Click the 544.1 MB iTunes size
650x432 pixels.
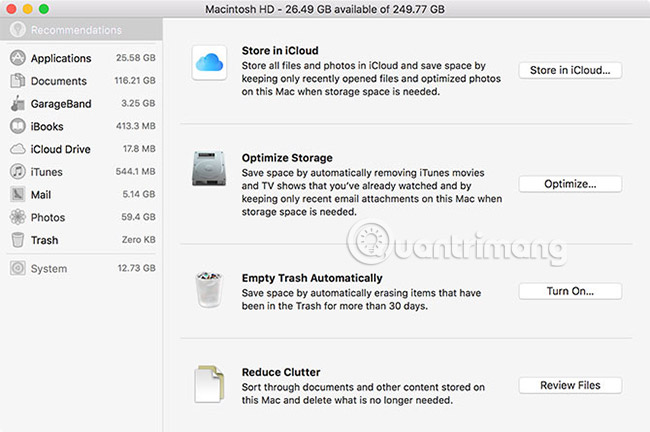135,171
